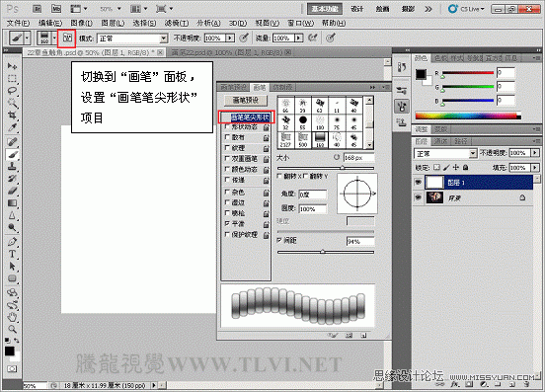Select the Blur tool
Image resolution: width=545 pixels, height=392 pixels.
pyautogui.click(x=12, y=215)
